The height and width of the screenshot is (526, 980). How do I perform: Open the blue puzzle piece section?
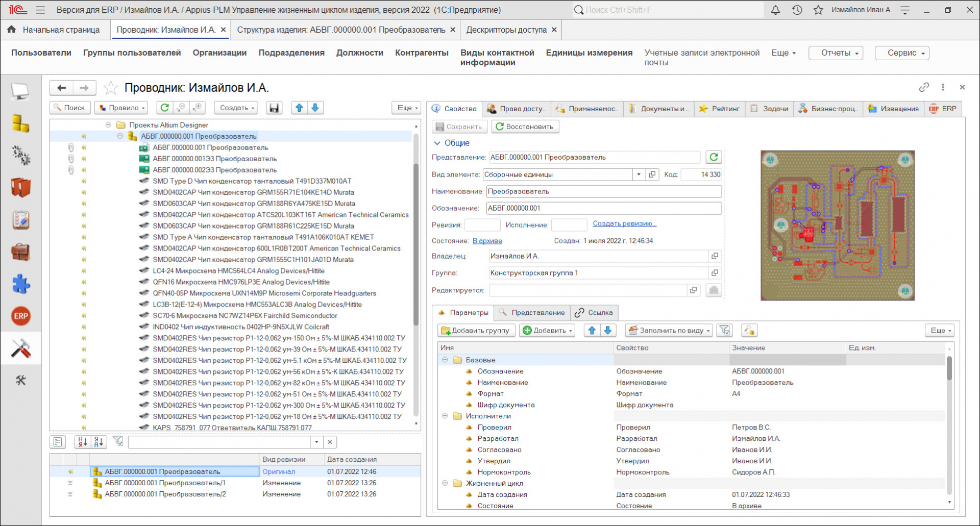[x=20, y=284]
